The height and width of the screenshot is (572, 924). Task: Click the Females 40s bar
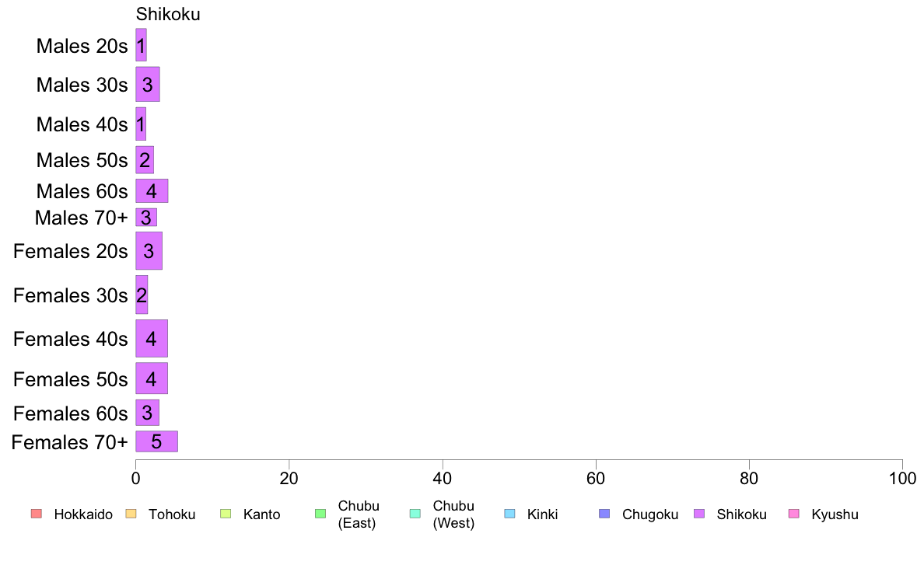point(152,338)
